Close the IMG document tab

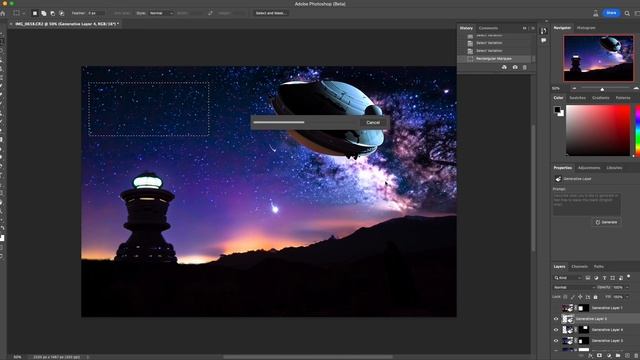click(x=11, y=24)
